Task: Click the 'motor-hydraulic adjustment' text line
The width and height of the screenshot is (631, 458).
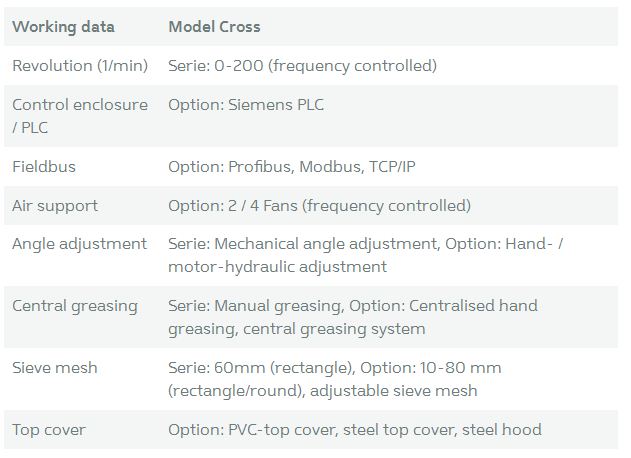Action: tap(277, 267)
